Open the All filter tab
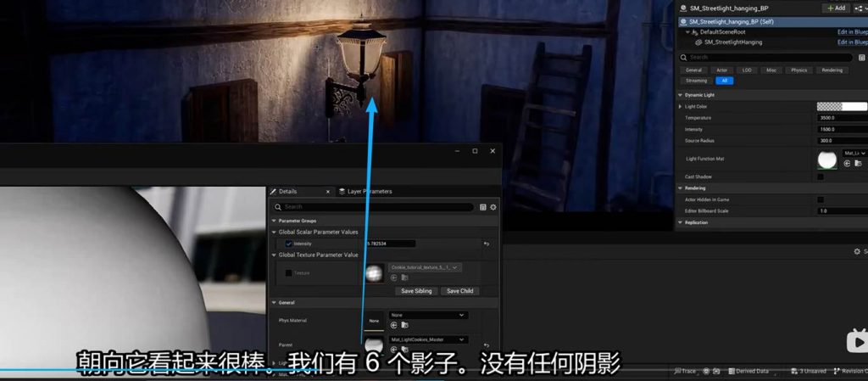This screenshot has height=381, width=868. click(724, 81)
